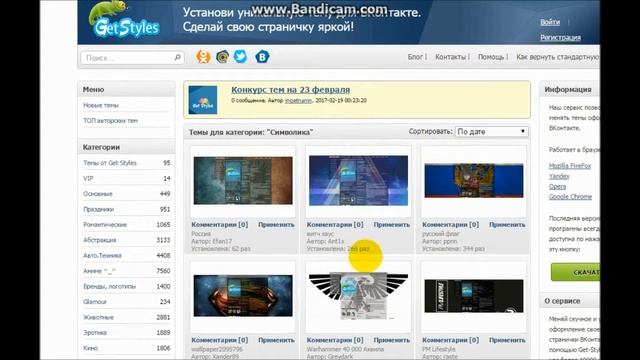The width and height of the screenshot is (640, 360).
Task: Open Комментарии [0] for Россия theme
Action: (x=220, y=225)
